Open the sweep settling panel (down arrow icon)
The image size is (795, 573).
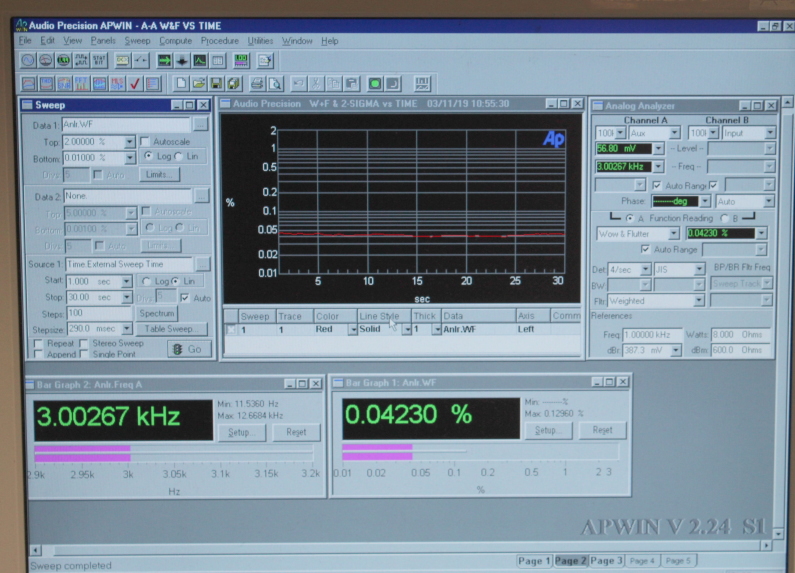[182, 60]
